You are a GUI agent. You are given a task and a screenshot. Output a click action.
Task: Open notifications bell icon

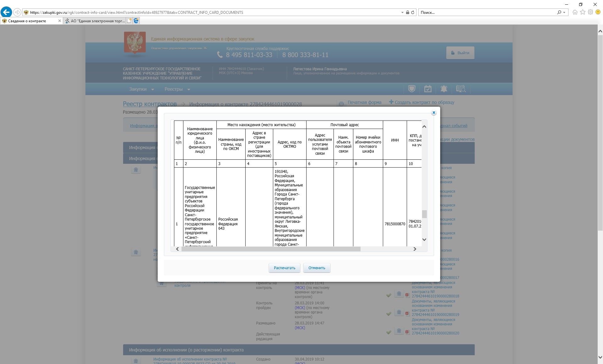(x=444, y=89)
